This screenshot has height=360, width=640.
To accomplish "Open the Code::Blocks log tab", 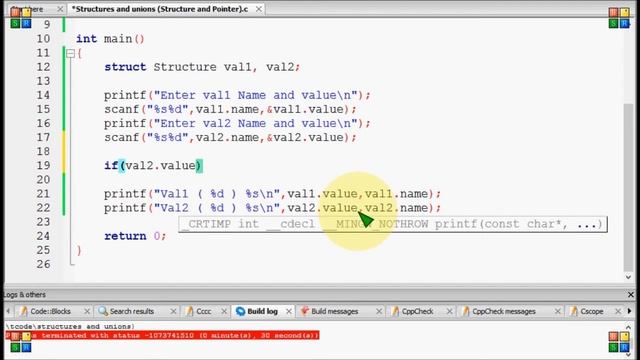I will 50,311.
